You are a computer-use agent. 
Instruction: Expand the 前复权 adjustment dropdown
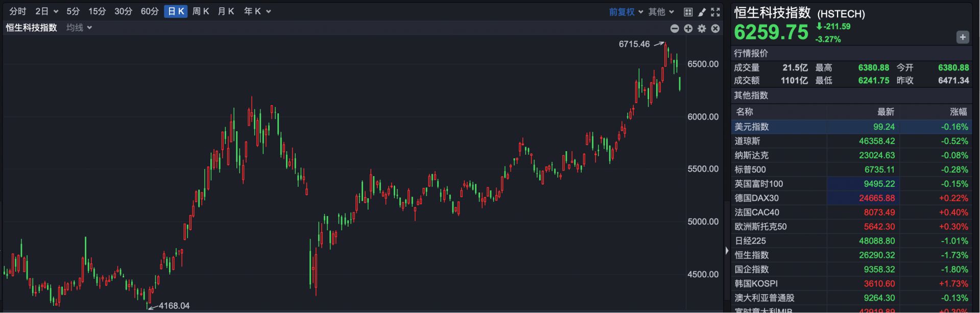(626, 12)
